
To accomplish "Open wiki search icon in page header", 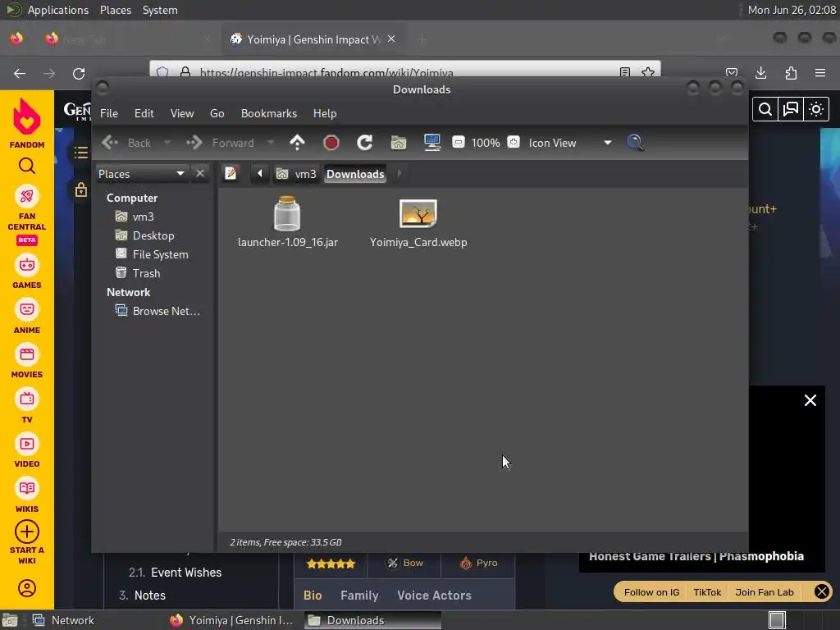I will tap(765, 109).
